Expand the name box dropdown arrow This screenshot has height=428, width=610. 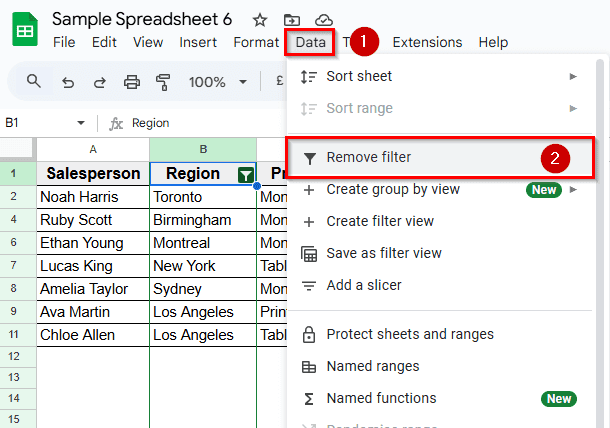[x=81, y=123]
